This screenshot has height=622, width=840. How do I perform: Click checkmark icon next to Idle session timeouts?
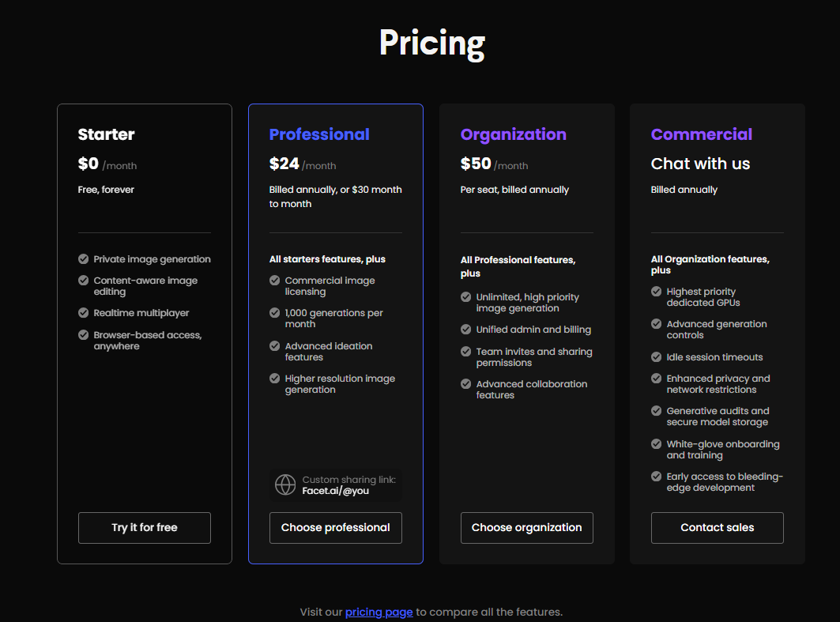656,356
